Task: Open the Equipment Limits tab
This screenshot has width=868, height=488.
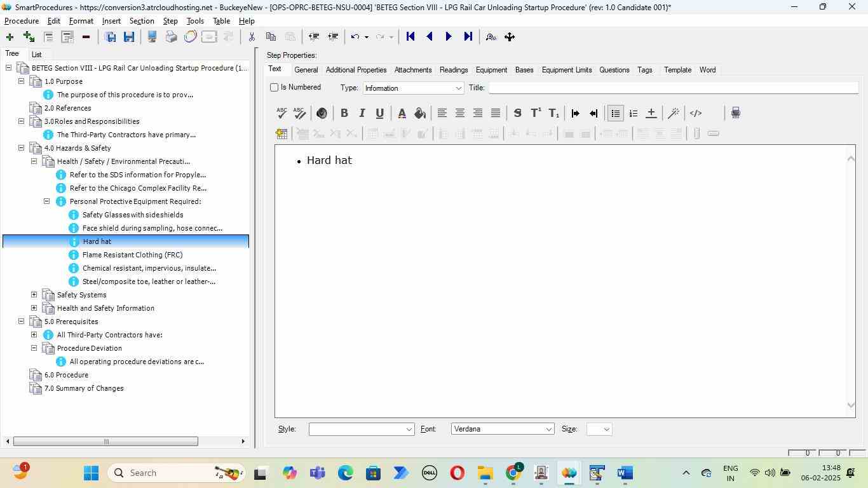Action: [x=567, y=70]
